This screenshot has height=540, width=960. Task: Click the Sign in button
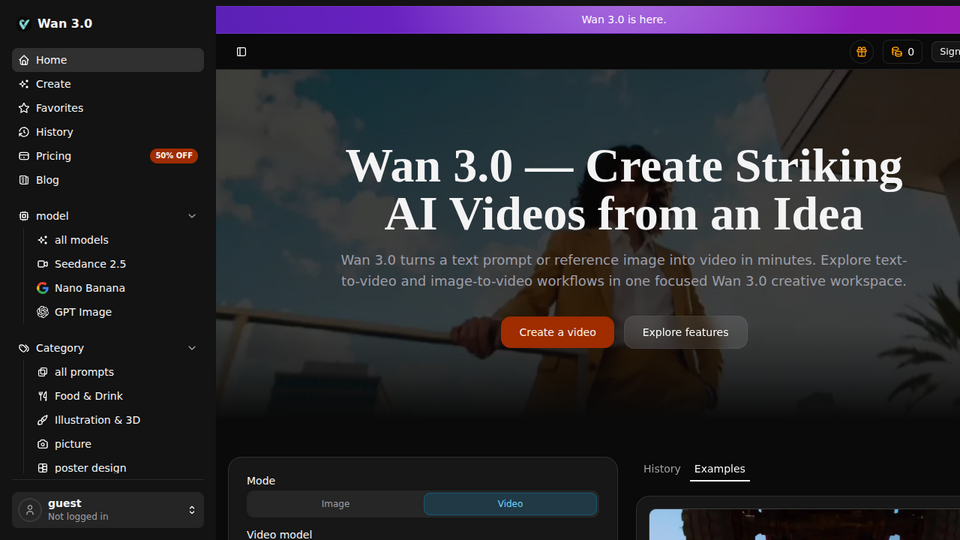pyautogui.click(x=946, y=51)
